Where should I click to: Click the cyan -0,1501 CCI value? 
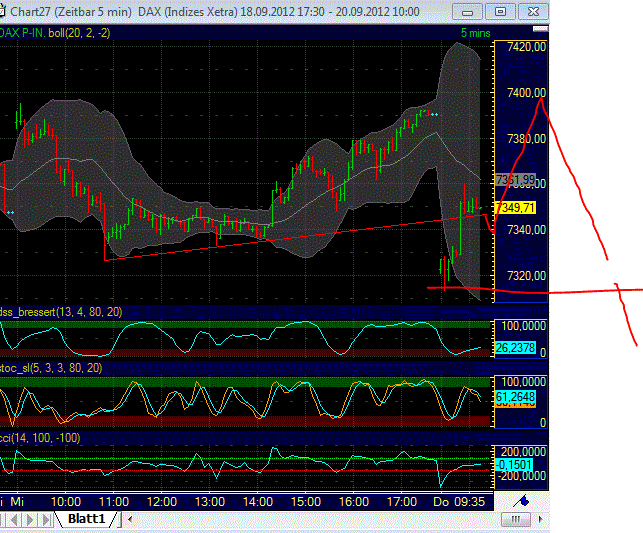coord(514,465)
